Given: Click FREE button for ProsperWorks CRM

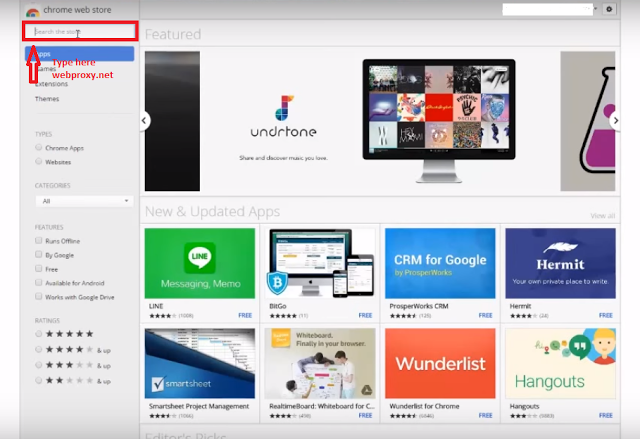Looking at the screenshot, I should [x=485, y=315].
